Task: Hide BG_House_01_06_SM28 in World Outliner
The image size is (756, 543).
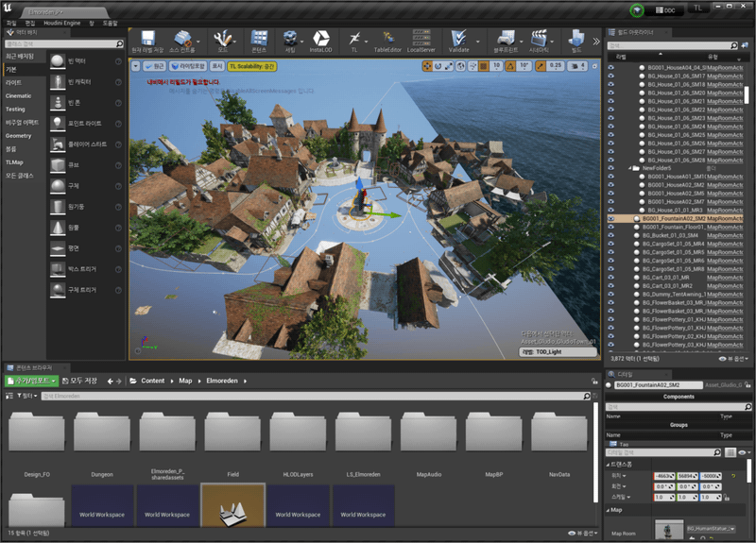Action: [610, 161]
